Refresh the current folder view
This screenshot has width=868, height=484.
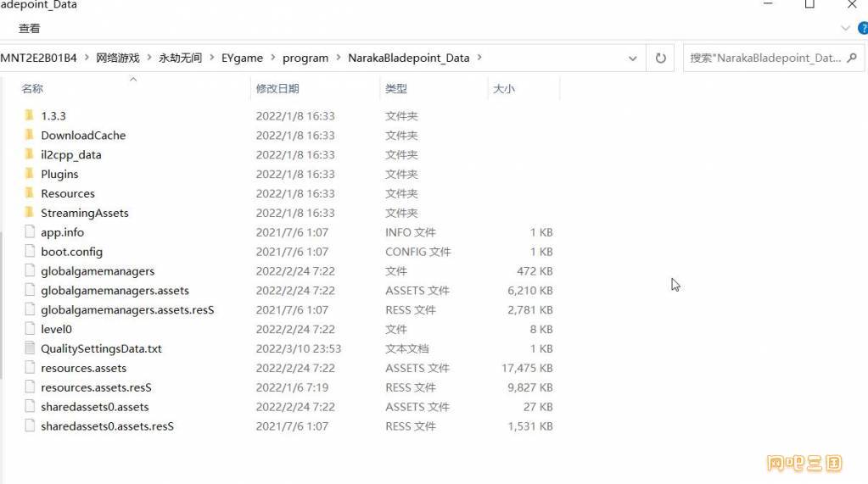pyautogui.click(x=660, y=58)
